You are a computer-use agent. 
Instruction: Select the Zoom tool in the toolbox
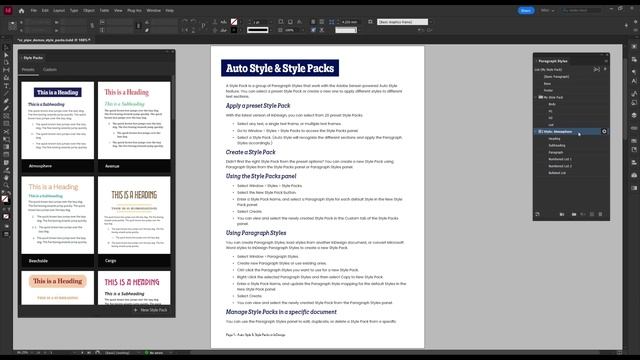coord(6,185)
